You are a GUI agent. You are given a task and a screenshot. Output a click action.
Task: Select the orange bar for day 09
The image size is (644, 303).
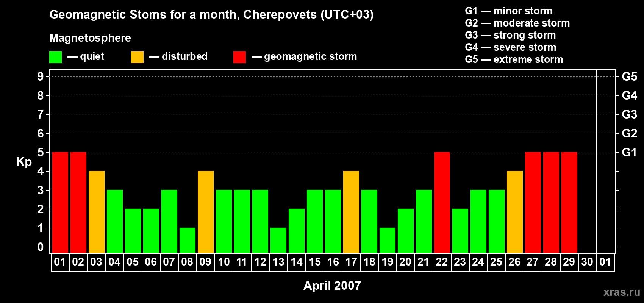(x=205, y=212)
